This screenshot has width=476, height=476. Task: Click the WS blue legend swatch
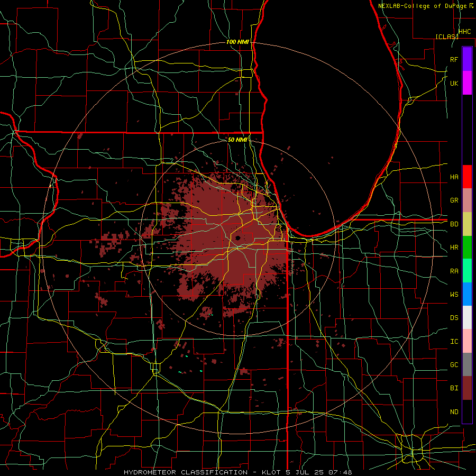click(x=467, y=294)
